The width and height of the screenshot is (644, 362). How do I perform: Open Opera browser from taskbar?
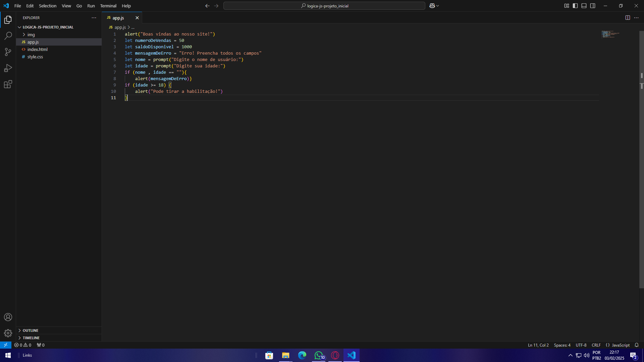[335, 355]
